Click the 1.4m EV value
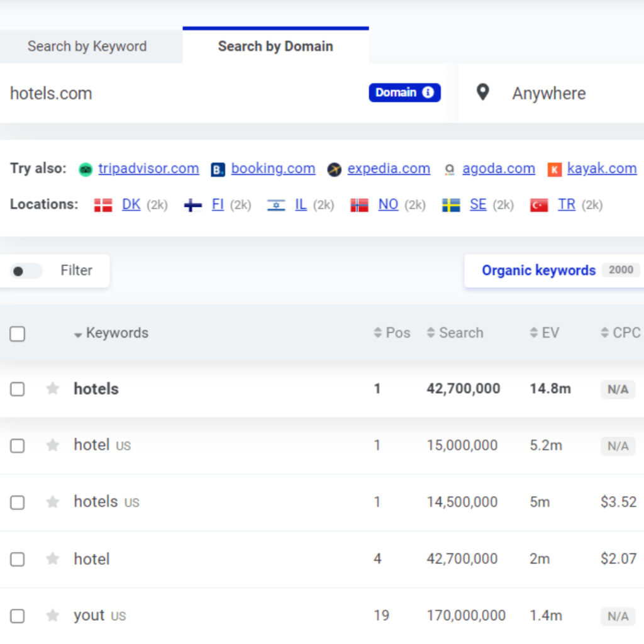The image size is (644, 644). click(x=546, y=615)
